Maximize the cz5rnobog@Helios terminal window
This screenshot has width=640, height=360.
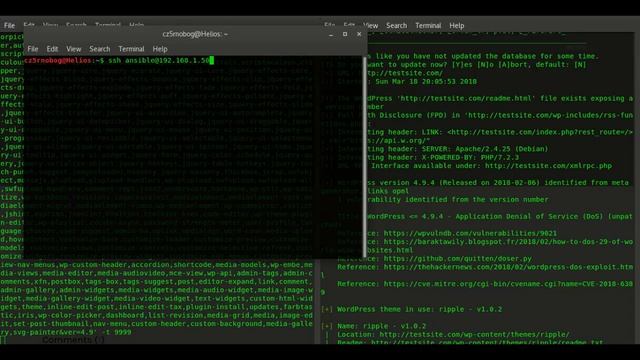[x=345, y=34]
